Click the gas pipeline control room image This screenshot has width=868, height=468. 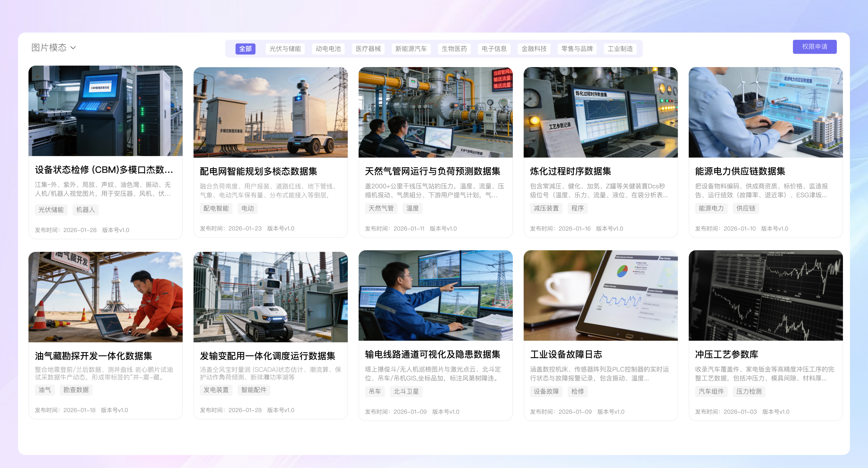(x=435, y=112)
